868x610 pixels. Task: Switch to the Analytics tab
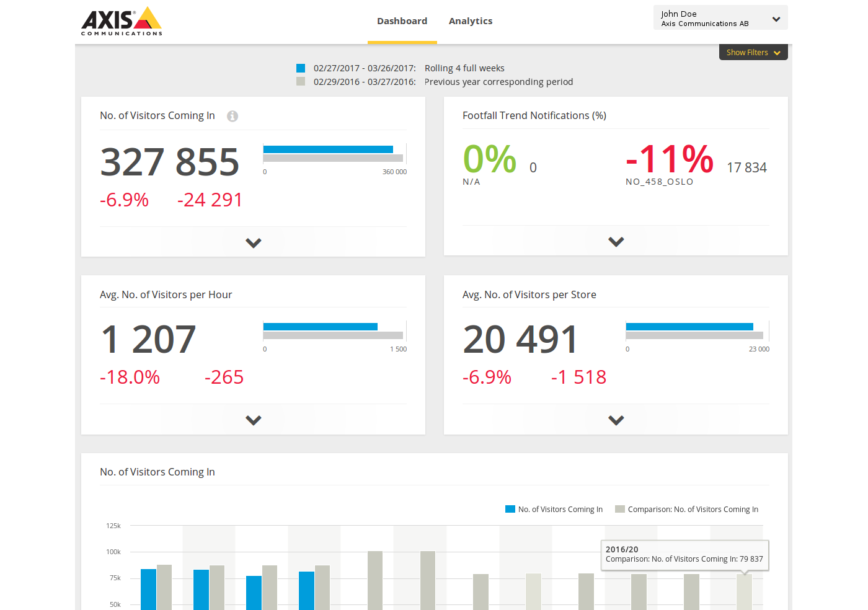pyautogui.click(x=471, y=21)
